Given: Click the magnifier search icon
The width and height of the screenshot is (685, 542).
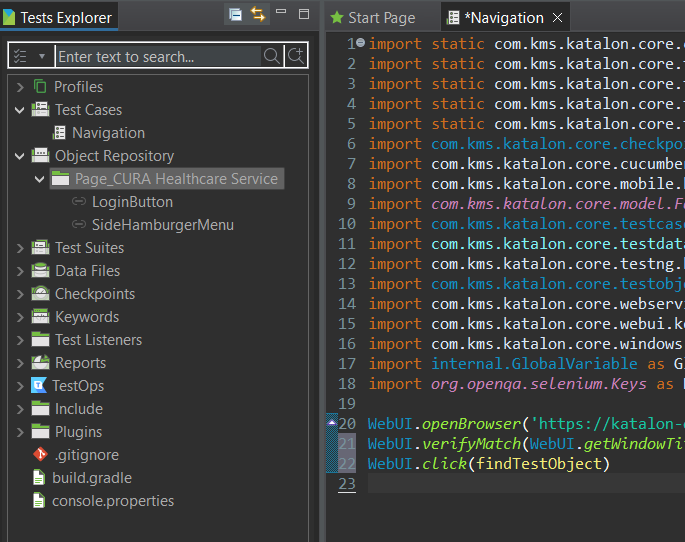Looking at the screenshot, I should (271, 56).
